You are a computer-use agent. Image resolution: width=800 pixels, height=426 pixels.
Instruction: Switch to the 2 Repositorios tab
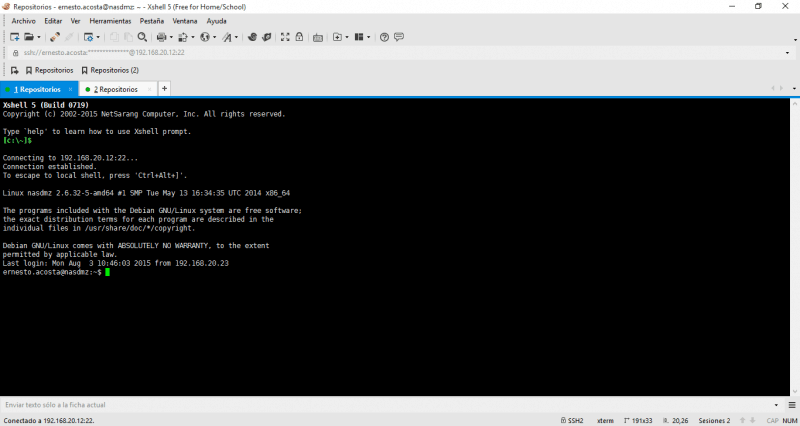pyautogui.click(x=116, y=89)
